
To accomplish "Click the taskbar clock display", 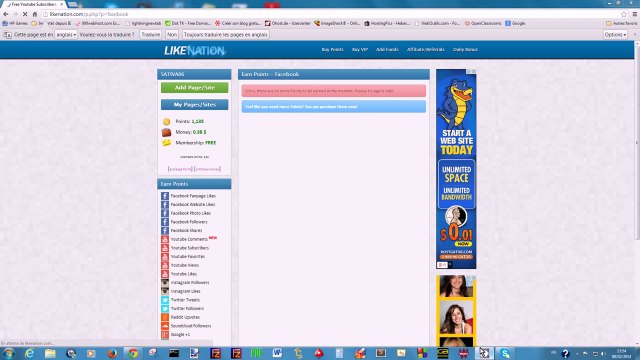I will pyautogui.click(x=622, y=353).
